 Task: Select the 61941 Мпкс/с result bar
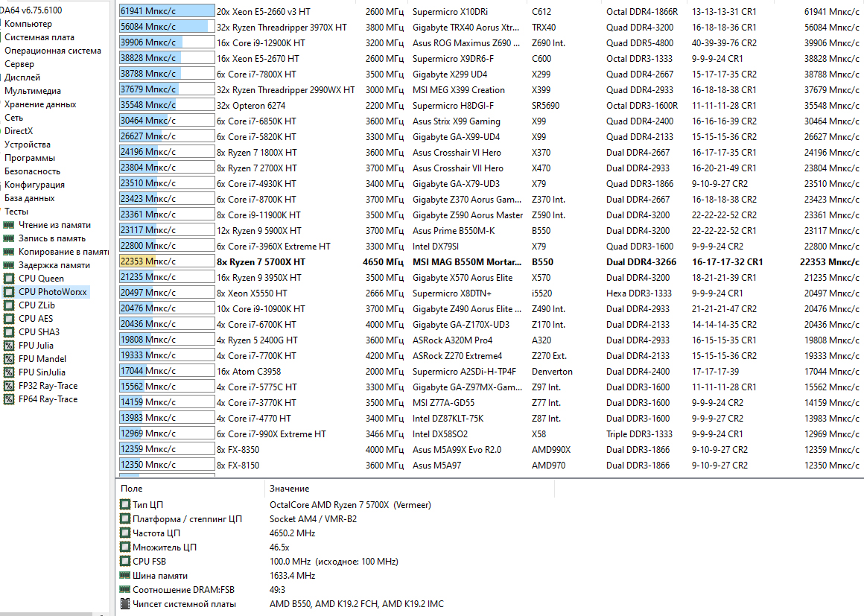tap(167, 11)
